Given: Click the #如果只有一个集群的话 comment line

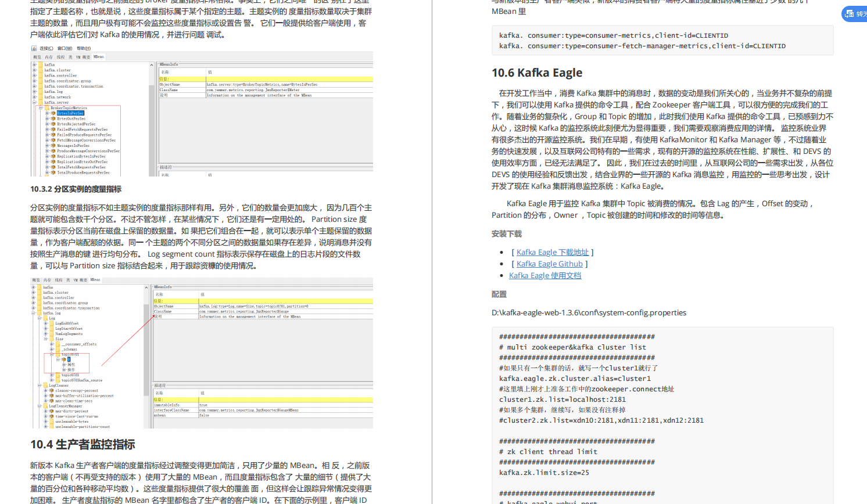Looking at the screenshot, I should pyautogui.click(x=578, y=368).
